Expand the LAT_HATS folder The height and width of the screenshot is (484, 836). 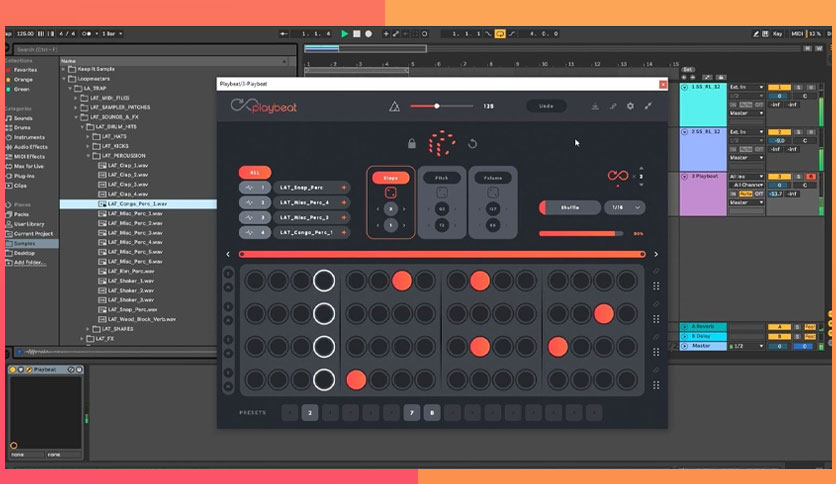click(x=89, y=136)
